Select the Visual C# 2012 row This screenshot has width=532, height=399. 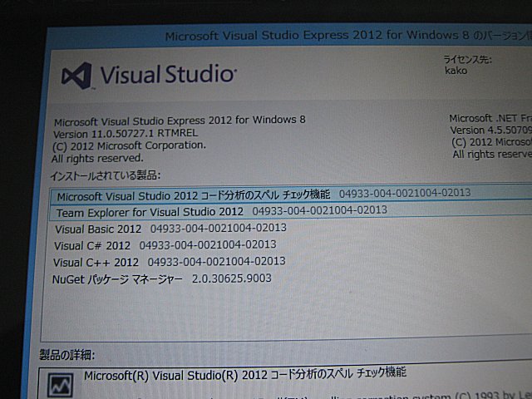[x=165, y=245]
